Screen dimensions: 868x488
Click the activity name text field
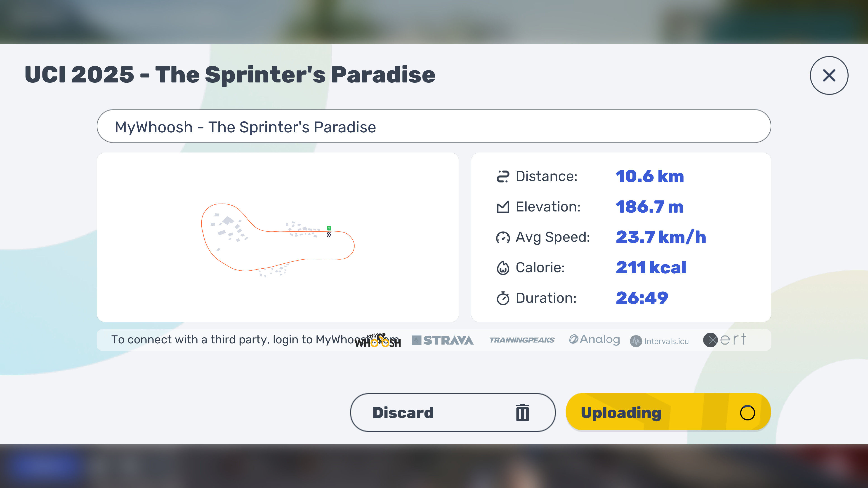[434, 126]
